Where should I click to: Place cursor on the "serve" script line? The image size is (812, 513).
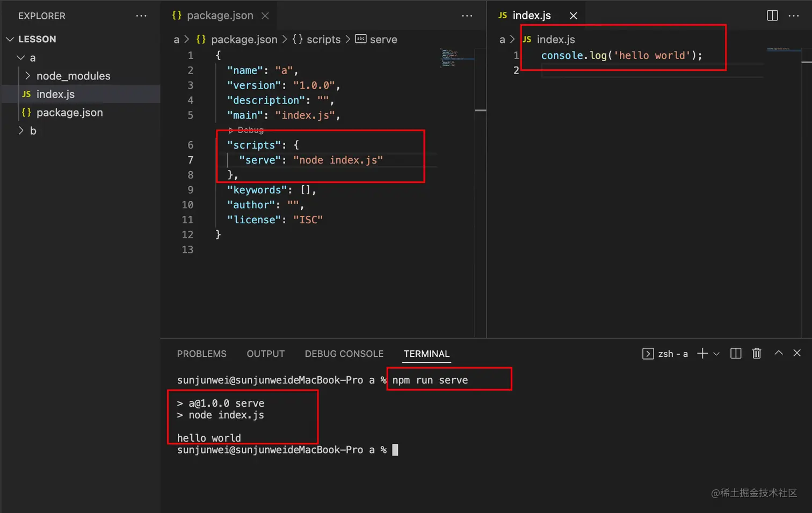click(x=310, y=160)
